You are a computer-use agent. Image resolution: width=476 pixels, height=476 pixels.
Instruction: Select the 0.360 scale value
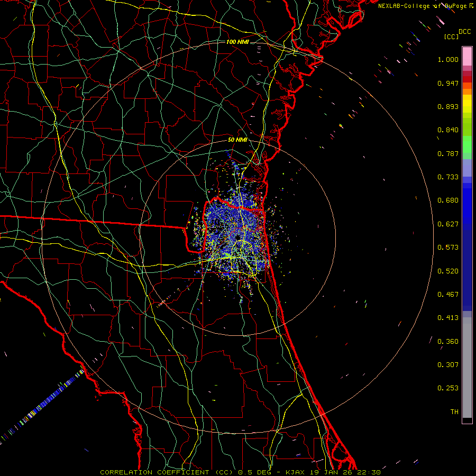(x=448, y=342)
